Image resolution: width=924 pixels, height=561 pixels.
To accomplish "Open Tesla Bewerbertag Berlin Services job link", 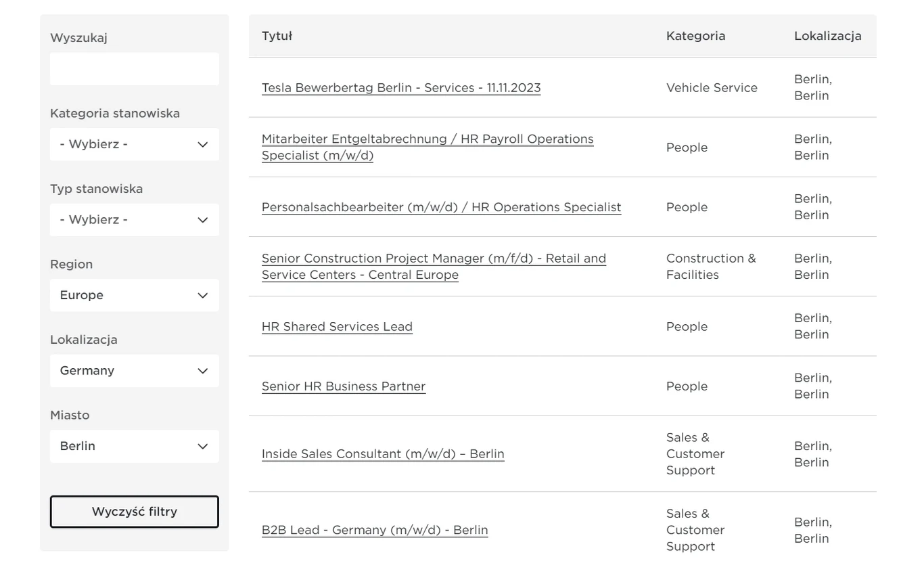I will pyautogui.click(x=400, y=87).
